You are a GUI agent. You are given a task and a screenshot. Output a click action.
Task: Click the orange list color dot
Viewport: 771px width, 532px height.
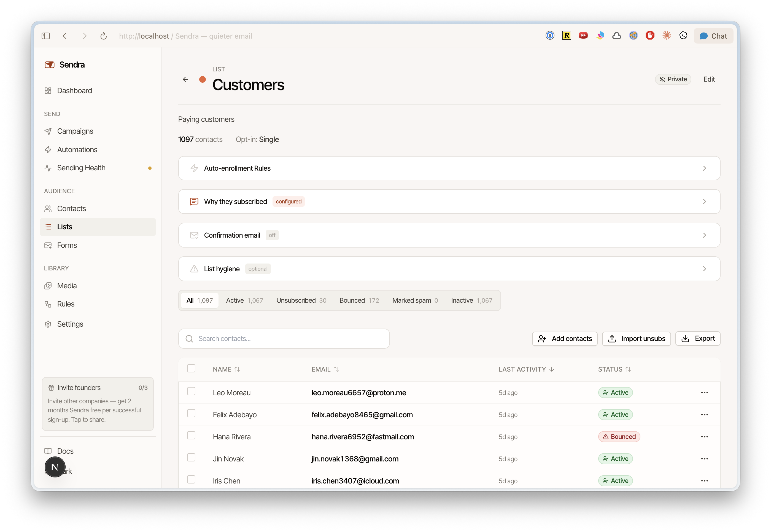click(202, 79)
